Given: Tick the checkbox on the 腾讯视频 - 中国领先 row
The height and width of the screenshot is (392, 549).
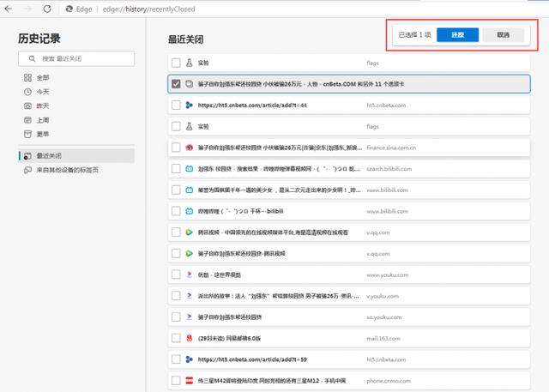Looking at the screenshot, I should click(x=176, y=232).
